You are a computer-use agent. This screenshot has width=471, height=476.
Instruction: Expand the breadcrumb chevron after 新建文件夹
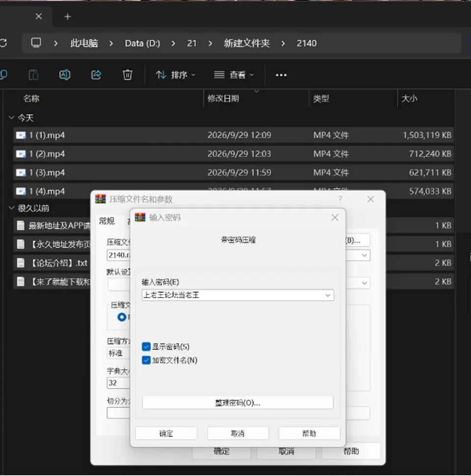[283, 44]
